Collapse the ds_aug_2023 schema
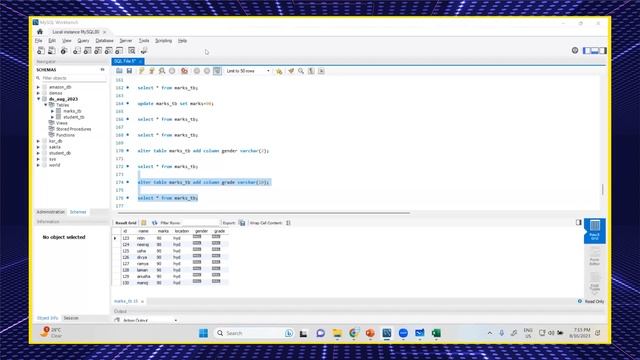This screenshot has height=360, width=640. (x=38, y=99)
